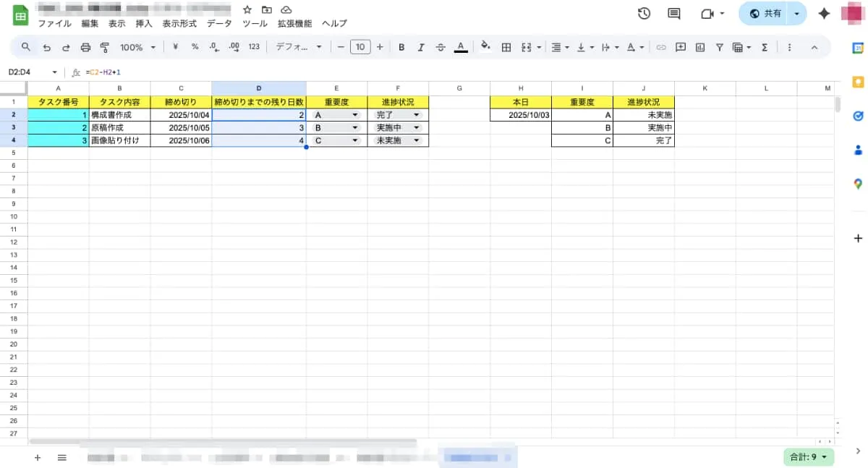Screen dimensions: 868x468
Task: Select cell H2 containing 2025/10/03
Action: click(x=520, y=115)
